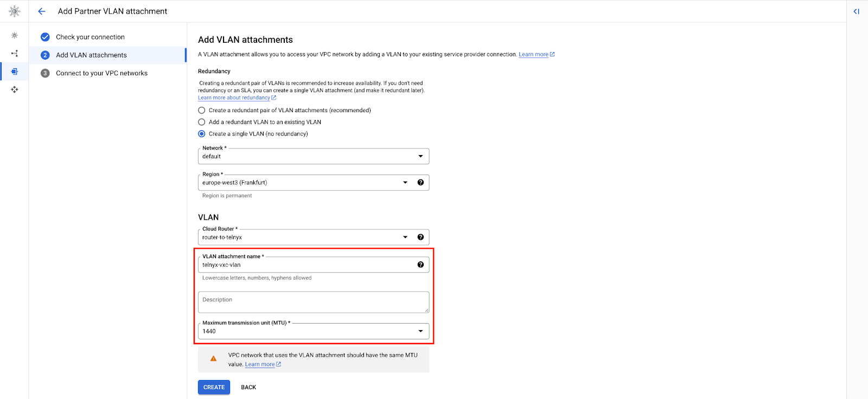Go to Check your connection step

point(90,37)
